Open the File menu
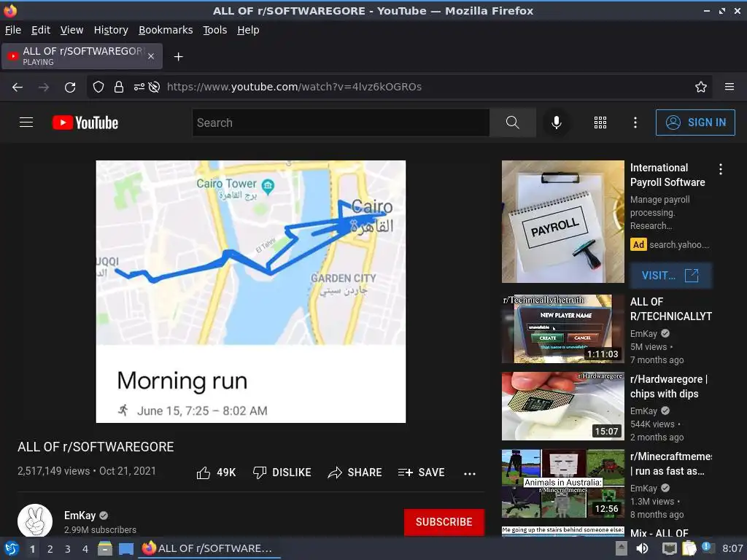Viewport: 747px width, 560px height. click(13, 30)
